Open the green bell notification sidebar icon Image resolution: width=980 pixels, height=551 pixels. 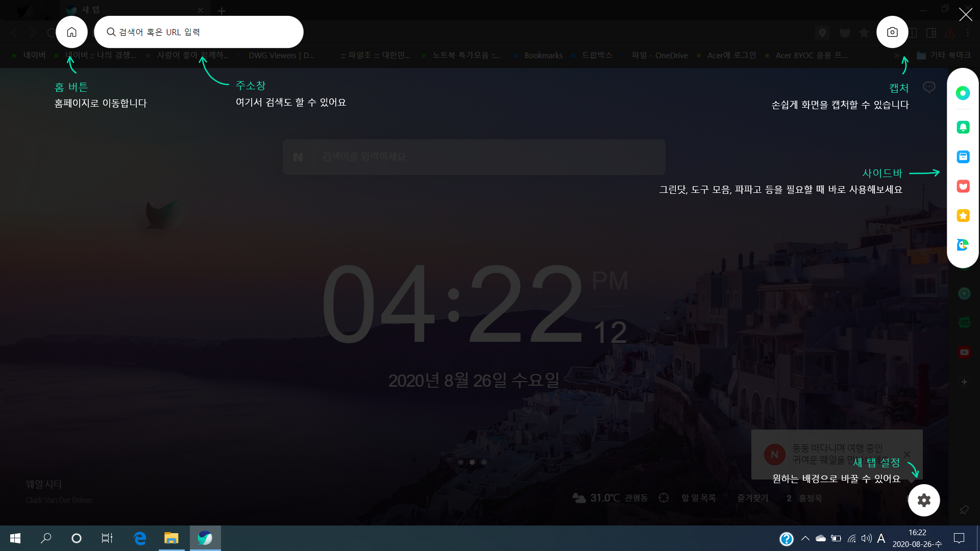[963, 127]
